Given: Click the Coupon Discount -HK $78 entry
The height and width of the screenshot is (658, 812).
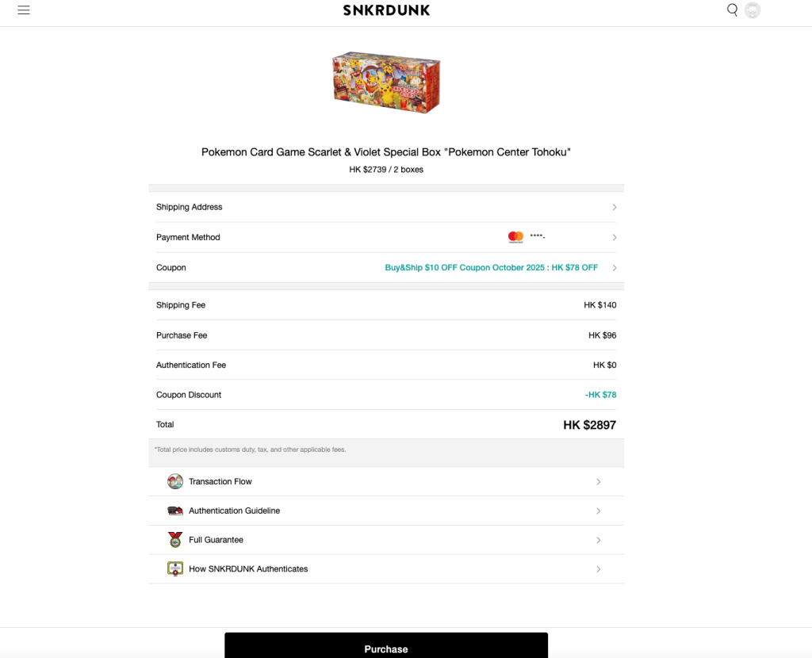Looking at the screenshot, I should tap(600, 394).
